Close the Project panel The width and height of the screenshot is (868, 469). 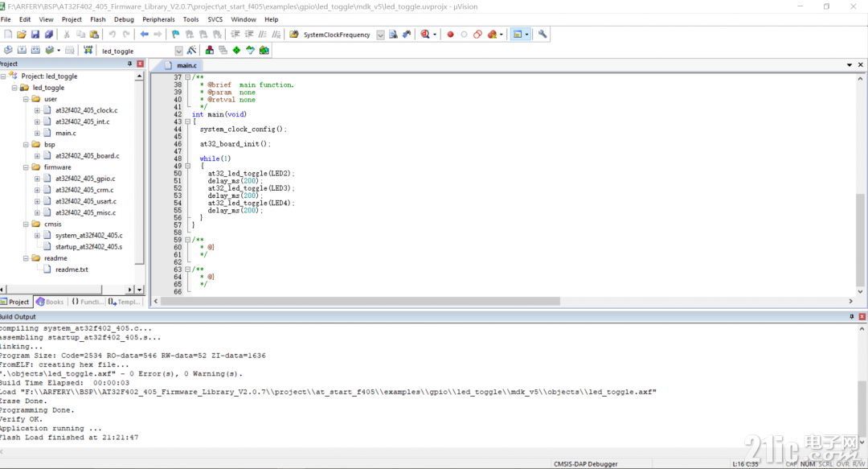pyautogui.click(x=140, y=64)
